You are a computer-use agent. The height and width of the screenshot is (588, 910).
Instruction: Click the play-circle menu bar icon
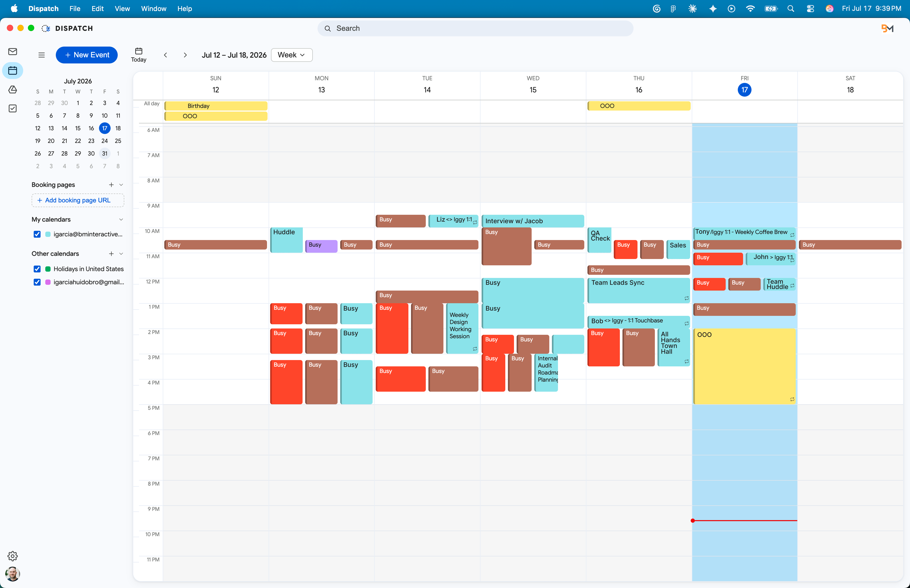point(731,8)
